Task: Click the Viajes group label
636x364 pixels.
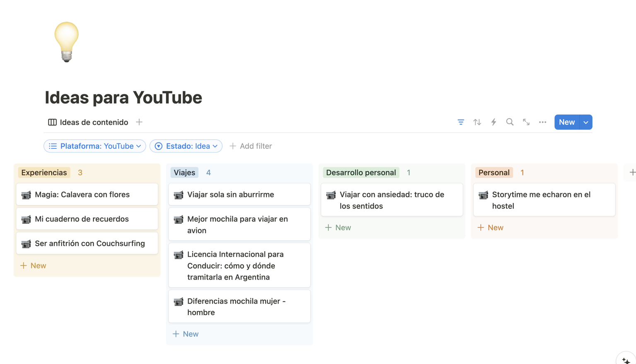Action: click(184, 172)
